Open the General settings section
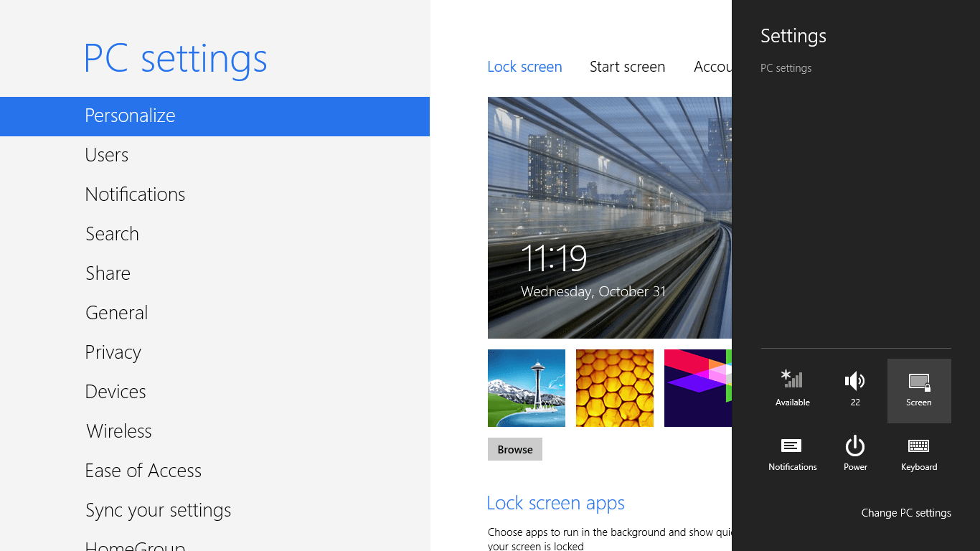Viewport: 980px width, 551px height. pos(116,312)
